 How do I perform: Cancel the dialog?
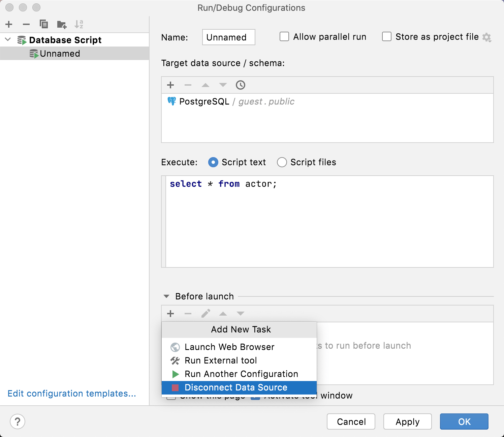click(x=351, y=421)
